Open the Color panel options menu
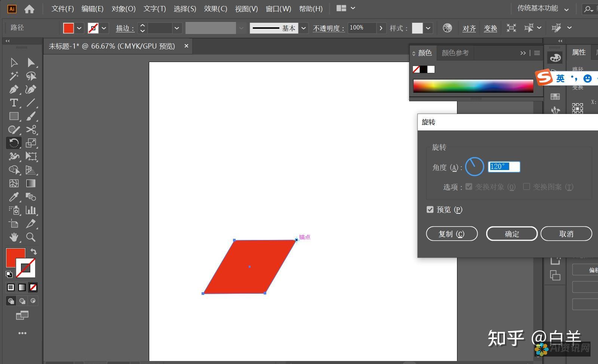This screenshot has width=598, height=364. tap(537, 53)
